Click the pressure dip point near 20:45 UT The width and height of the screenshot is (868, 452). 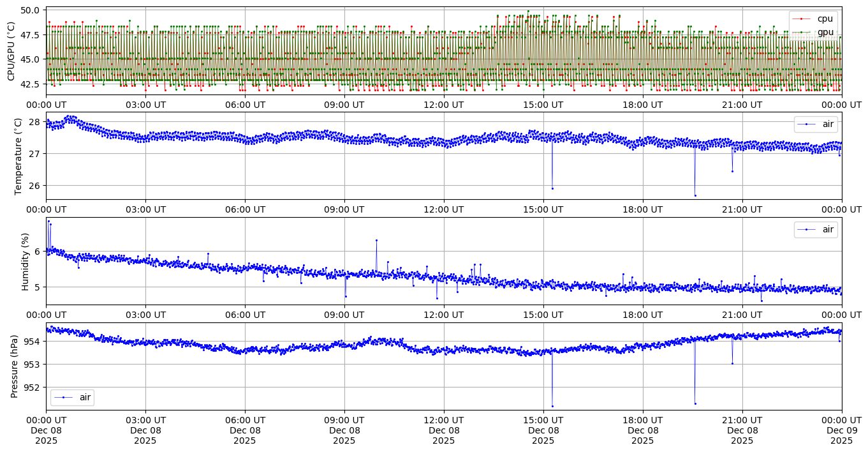click(x=732, y=363)
